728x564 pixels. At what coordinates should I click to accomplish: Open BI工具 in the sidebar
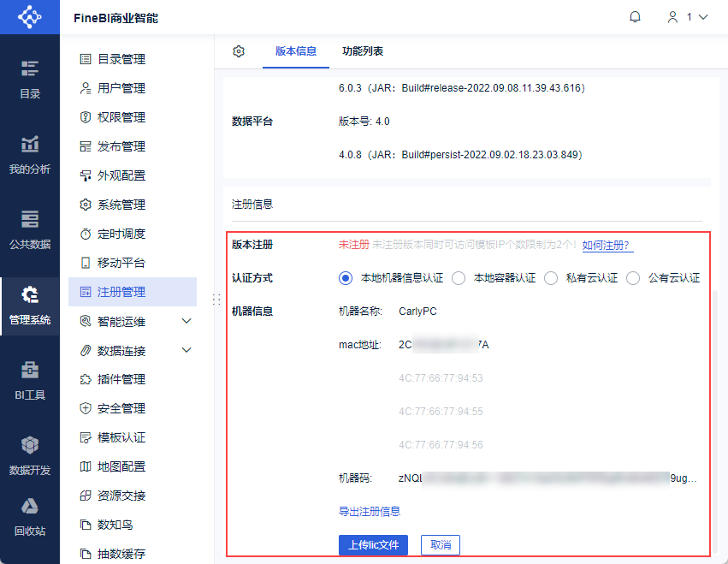(30, 382)
